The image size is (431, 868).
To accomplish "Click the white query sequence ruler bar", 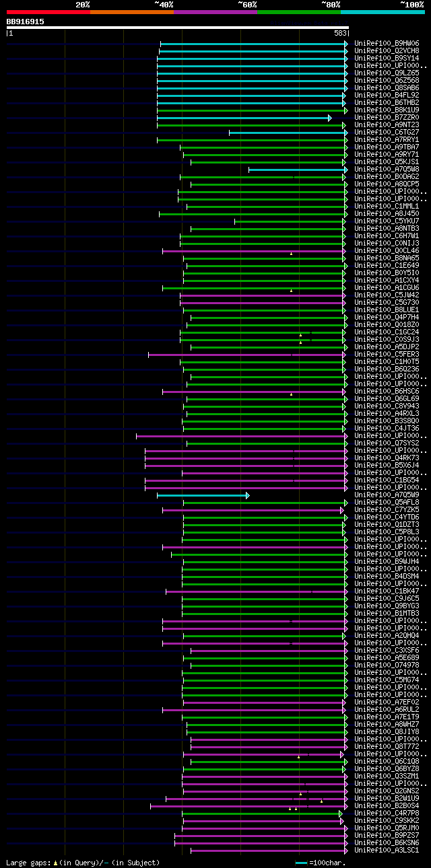I will click(x=178, y=28).
